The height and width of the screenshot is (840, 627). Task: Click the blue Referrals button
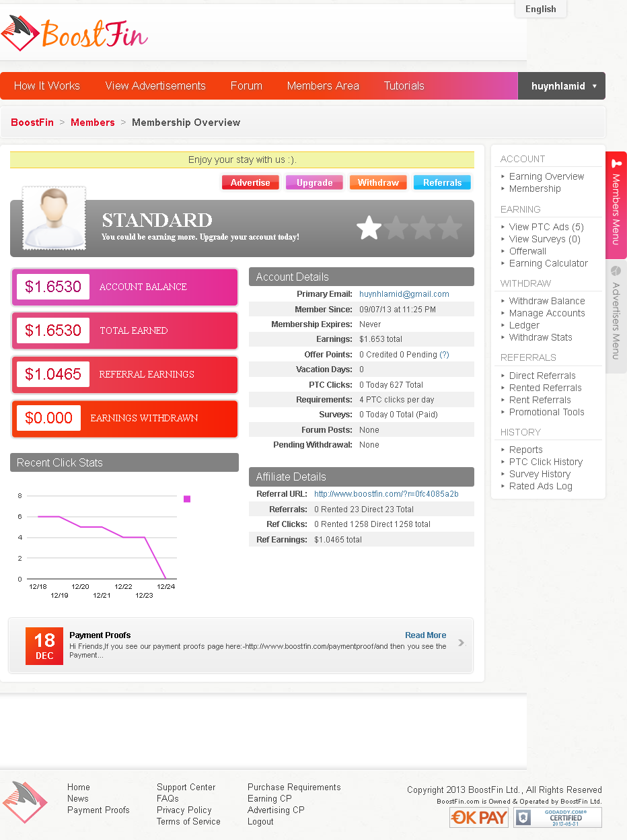[x=442, y=182]
